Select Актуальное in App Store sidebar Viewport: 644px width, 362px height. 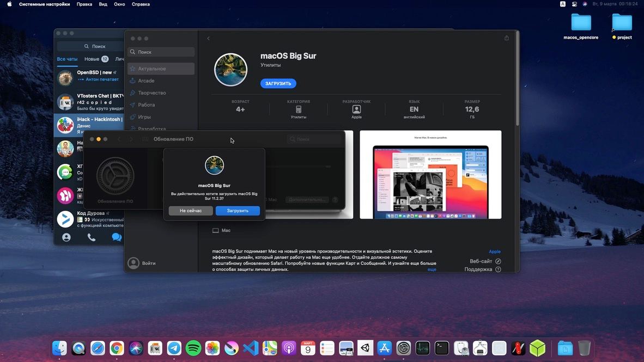tap(161, 69)
